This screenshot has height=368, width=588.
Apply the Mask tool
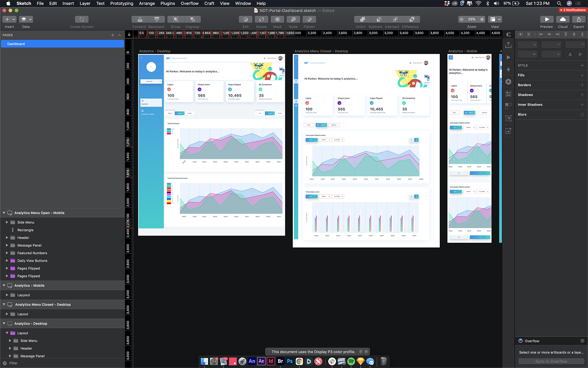click(277, 19)
